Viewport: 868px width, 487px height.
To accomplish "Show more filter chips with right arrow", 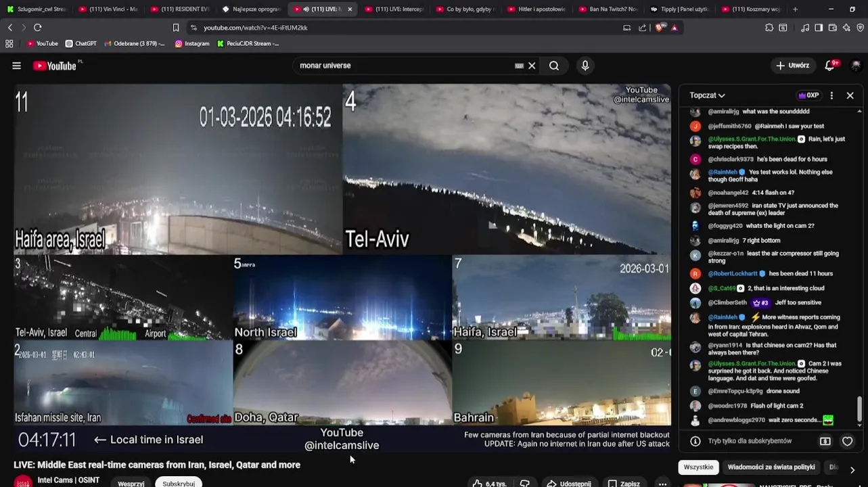I will (x=852, y=469).
